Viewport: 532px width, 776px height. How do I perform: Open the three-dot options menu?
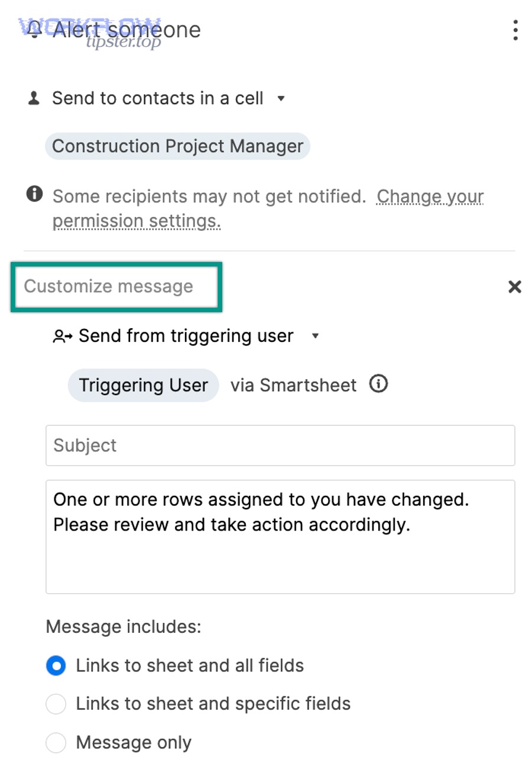(x=515, y=31)
